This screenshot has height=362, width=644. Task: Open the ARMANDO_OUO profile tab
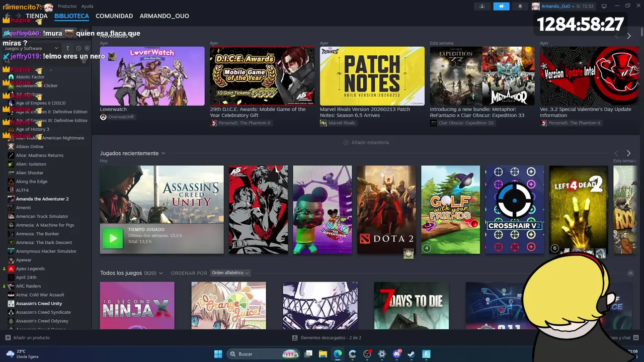165,16
